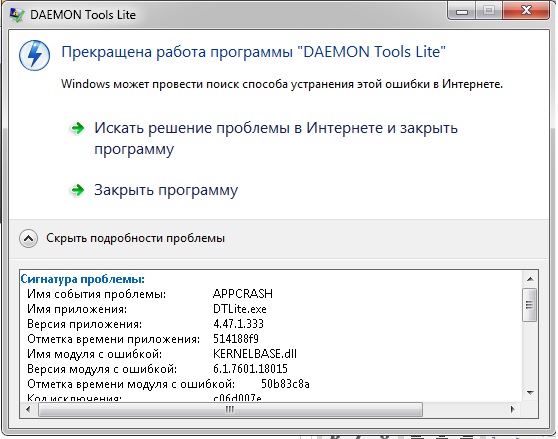Click the "Имя приложения:" label
The height and width of the screenshot is (439, 558).
point(77,309)
